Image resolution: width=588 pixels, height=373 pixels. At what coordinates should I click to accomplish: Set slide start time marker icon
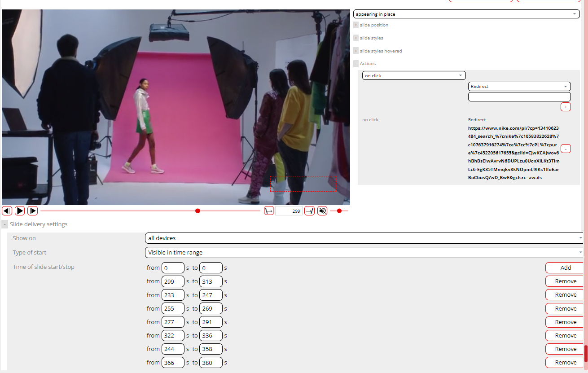pyautogui.click(x=269, y=211)
